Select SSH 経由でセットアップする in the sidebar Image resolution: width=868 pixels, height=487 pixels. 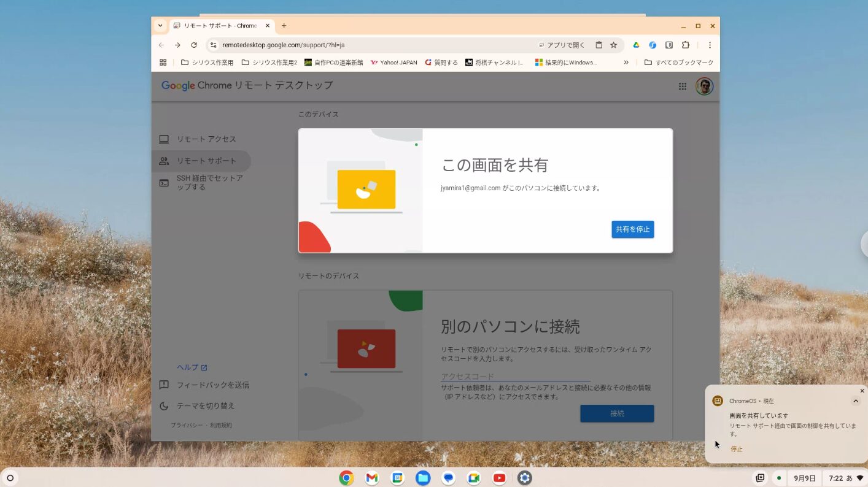[x=201, y=183]
